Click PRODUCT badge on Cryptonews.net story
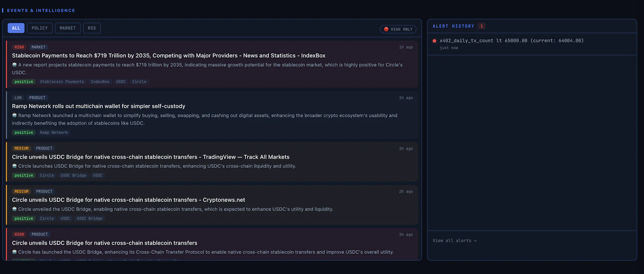Screen dimensions: 644x274 pos(44,192)
